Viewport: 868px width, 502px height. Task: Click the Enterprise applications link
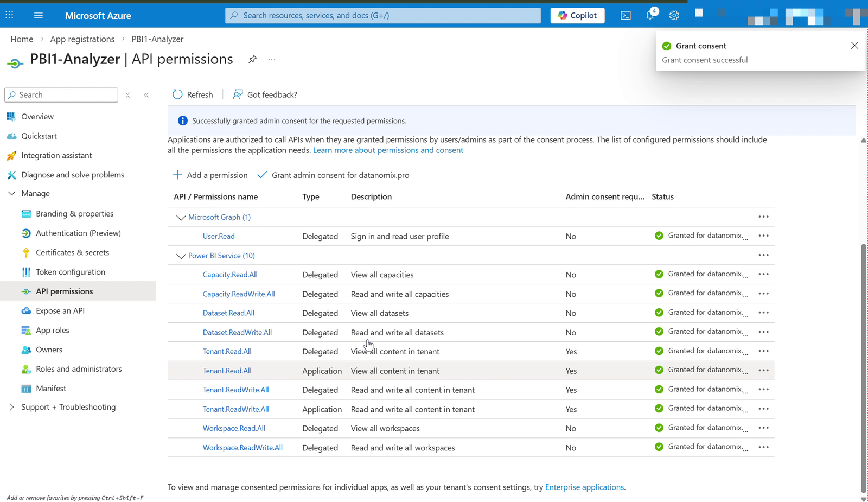(x=584, y=487)
